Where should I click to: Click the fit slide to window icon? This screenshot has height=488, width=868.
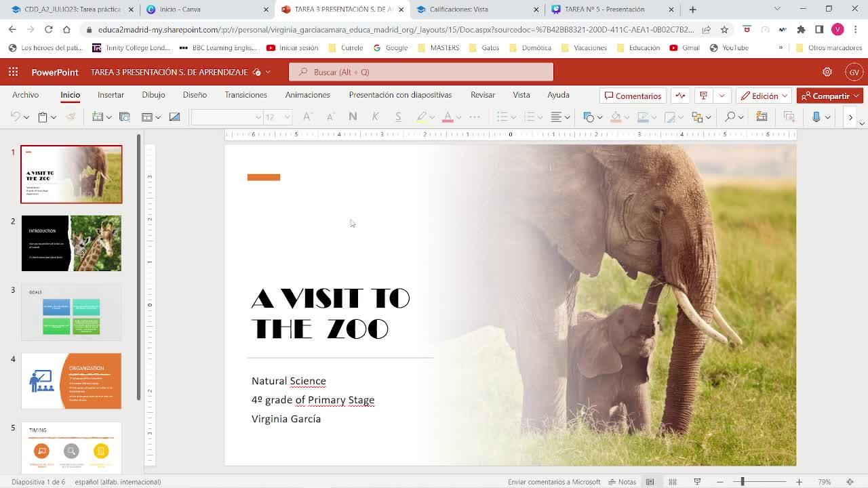[850, 482]
